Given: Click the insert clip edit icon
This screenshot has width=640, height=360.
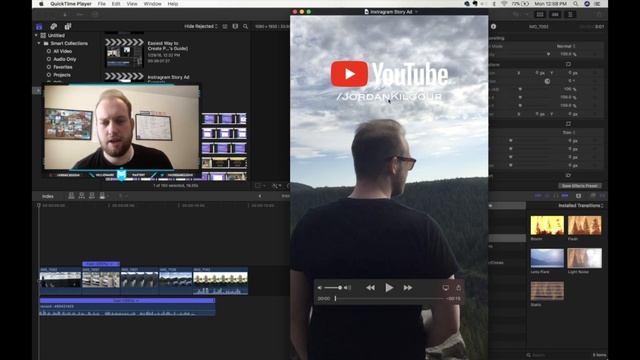Looking at the screenshot, I should (82, 196).
